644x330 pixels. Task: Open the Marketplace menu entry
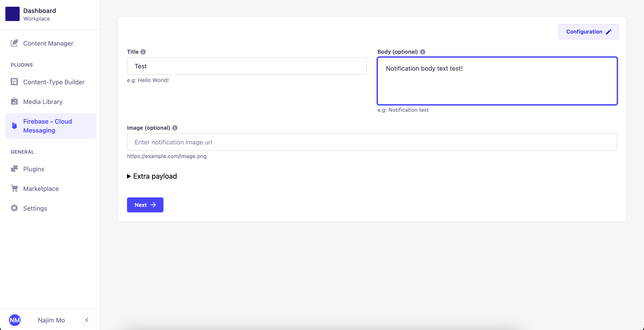click(x=41, y=188)
